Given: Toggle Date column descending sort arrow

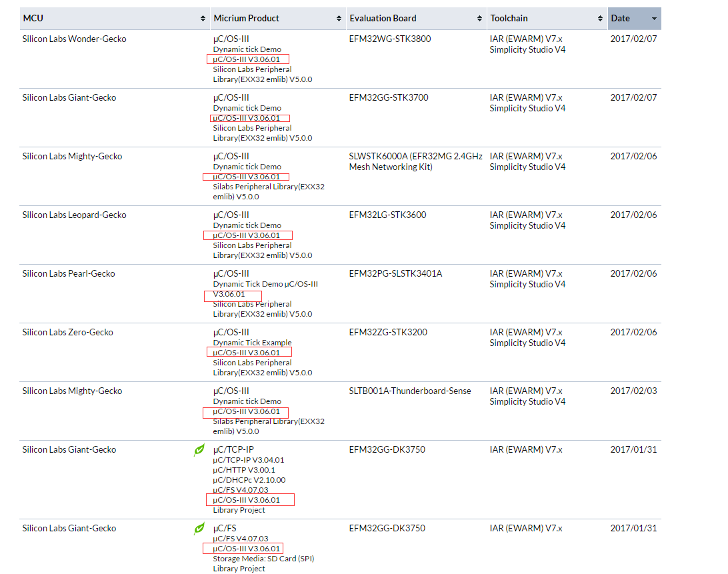Looking at the screenshot, I should point(654,19).
